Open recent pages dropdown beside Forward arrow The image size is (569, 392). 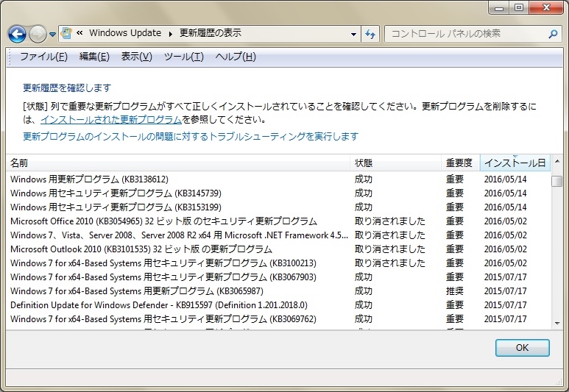(52, 35)
